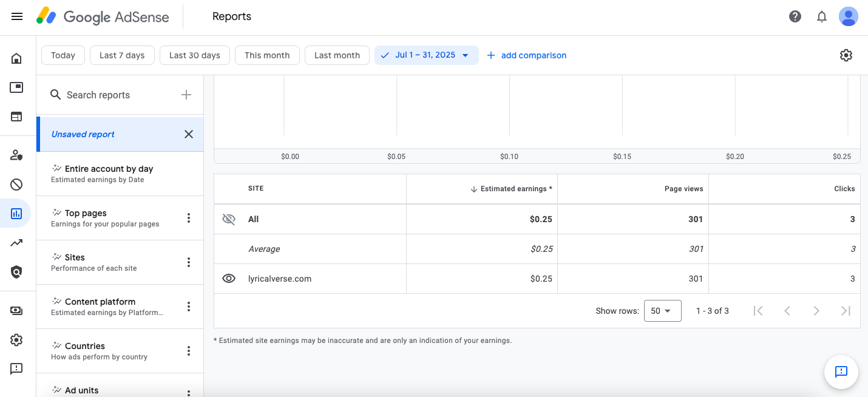Click the SITE column header
The image size is (868, 397).
point(256,189)
